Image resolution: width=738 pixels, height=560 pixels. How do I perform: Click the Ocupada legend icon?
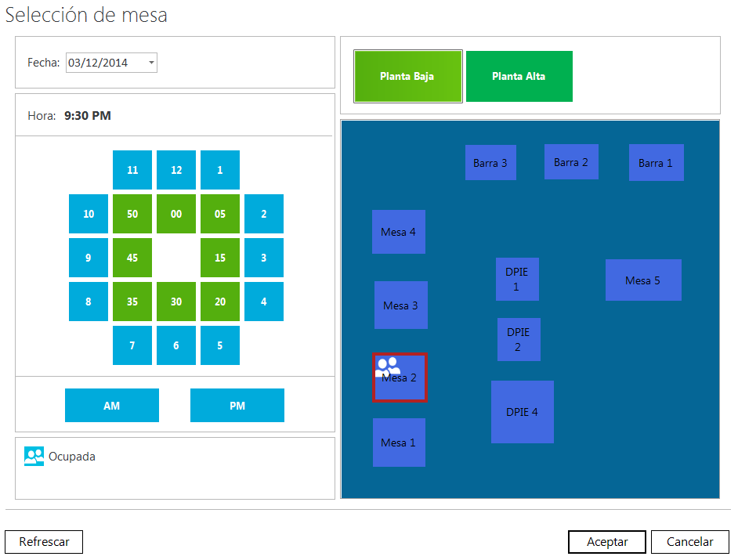pos(34,456)
